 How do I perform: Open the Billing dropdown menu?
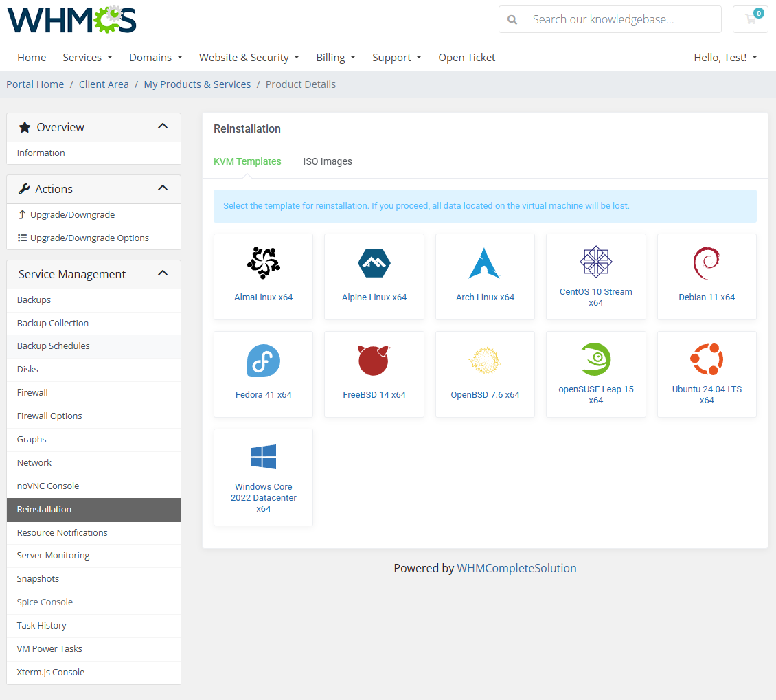336,58
